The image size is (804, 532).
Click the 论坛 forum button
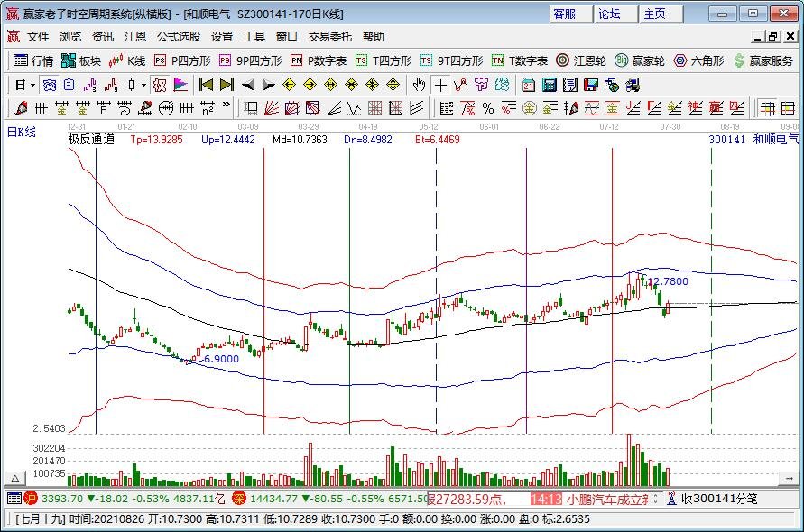(610, 14)
